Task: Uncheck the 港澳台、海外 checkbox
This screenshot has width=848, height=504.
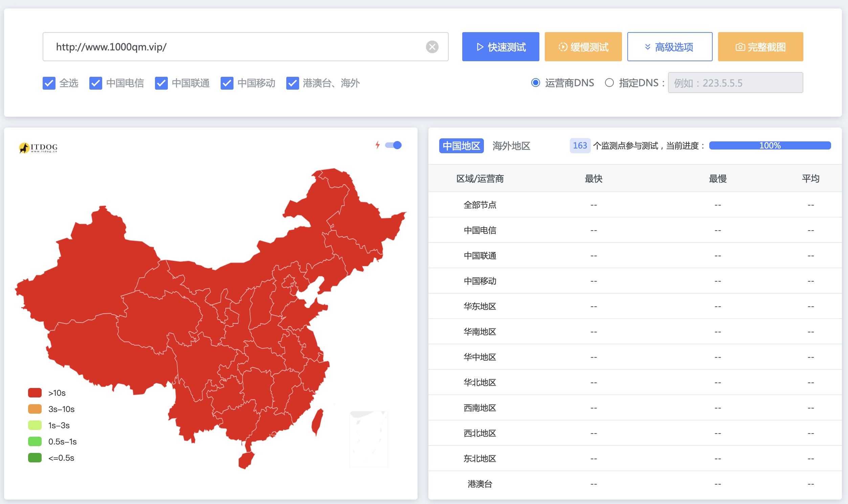Action: point(292,83)
